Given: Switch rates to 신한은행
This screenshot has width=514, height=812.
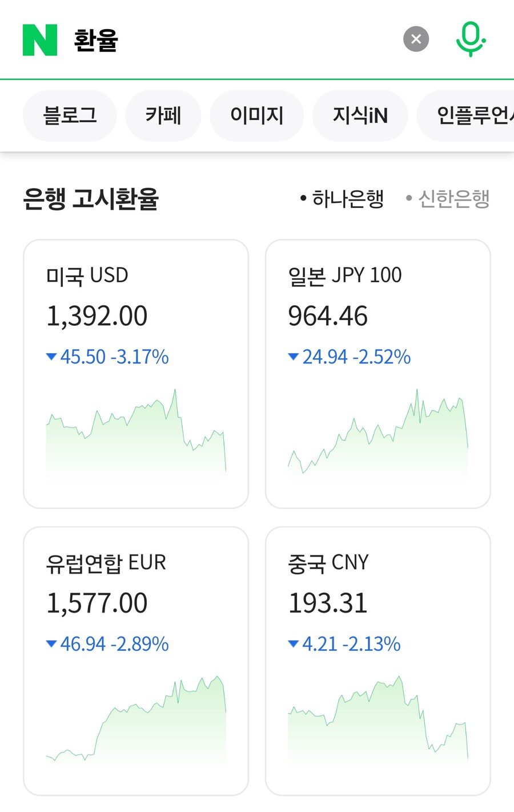Looking at the screenshot, I should (x=448, y=199).
